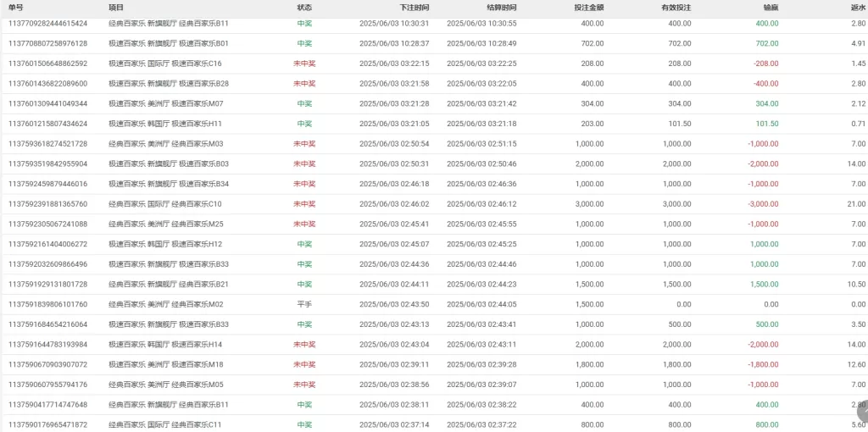Select order number 1137601309441049344

(x=47, y=103)
